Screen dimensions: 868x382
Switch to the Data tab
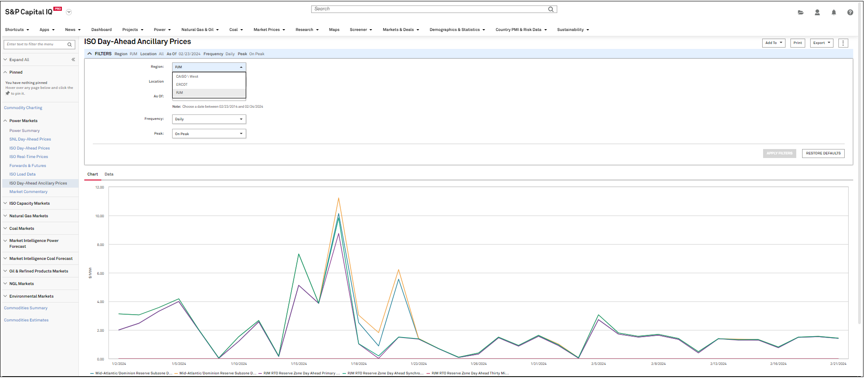pos(109,174)
